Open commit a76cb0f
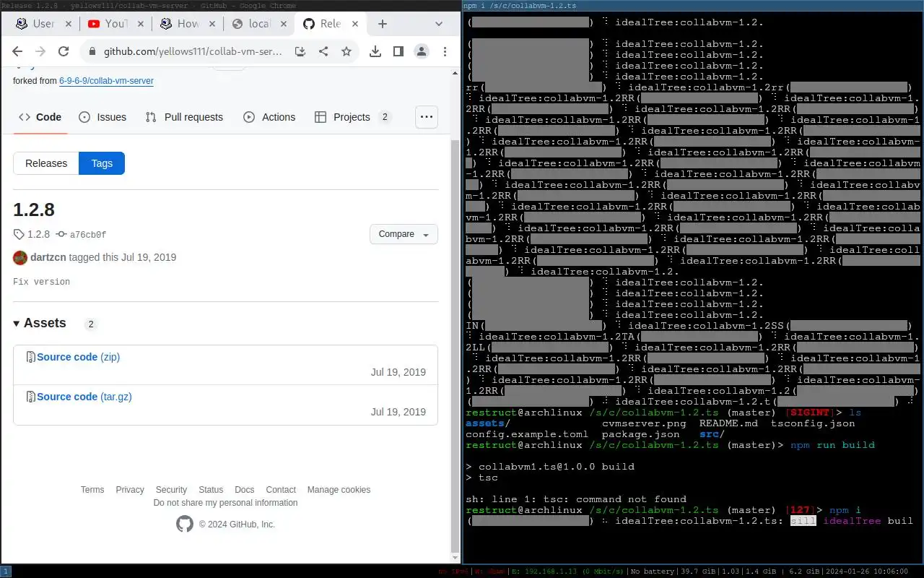 pyautogui.click(x=82, y=234)
